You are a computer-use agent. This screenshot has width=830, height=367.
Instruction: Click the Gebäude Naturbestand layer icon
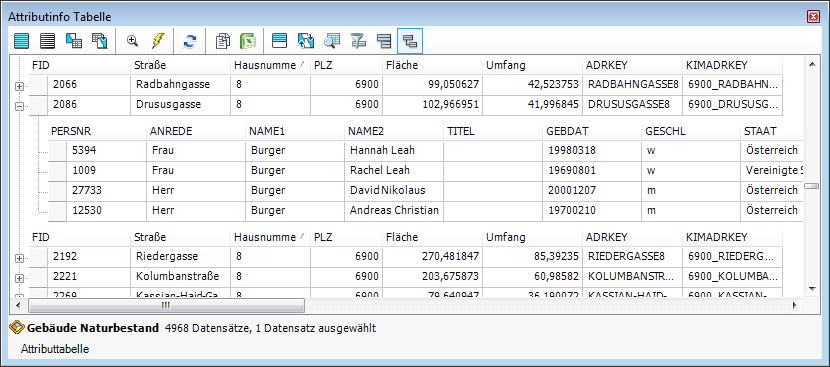point(17,328)
